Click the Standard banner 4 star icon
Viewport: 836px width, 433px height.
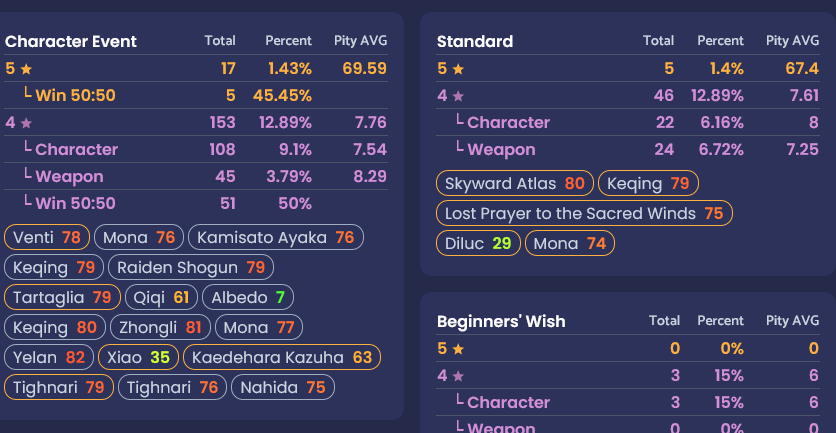[x=458, y=96]
